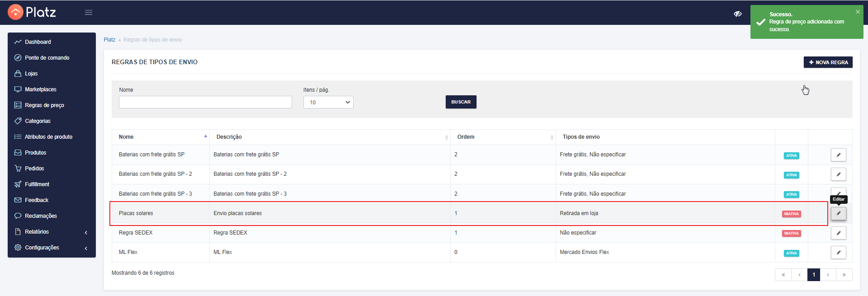Click the success checkmark icon in toast

click(761, 22)
